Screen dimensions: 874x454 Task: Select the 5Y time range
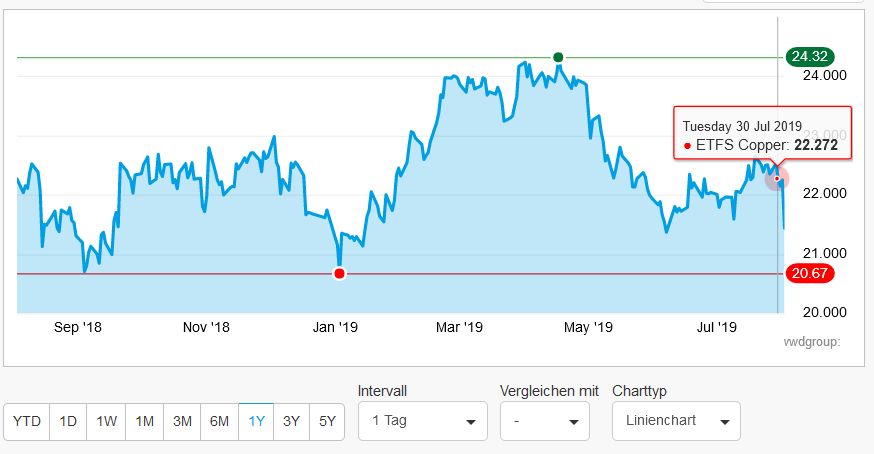coord(327,421)
